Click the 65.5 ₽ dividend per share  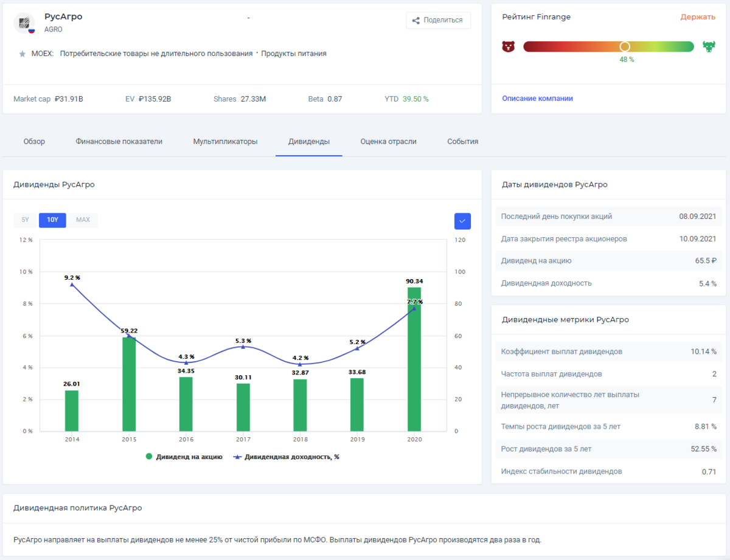pyautogui.click(x=705, y=261)
